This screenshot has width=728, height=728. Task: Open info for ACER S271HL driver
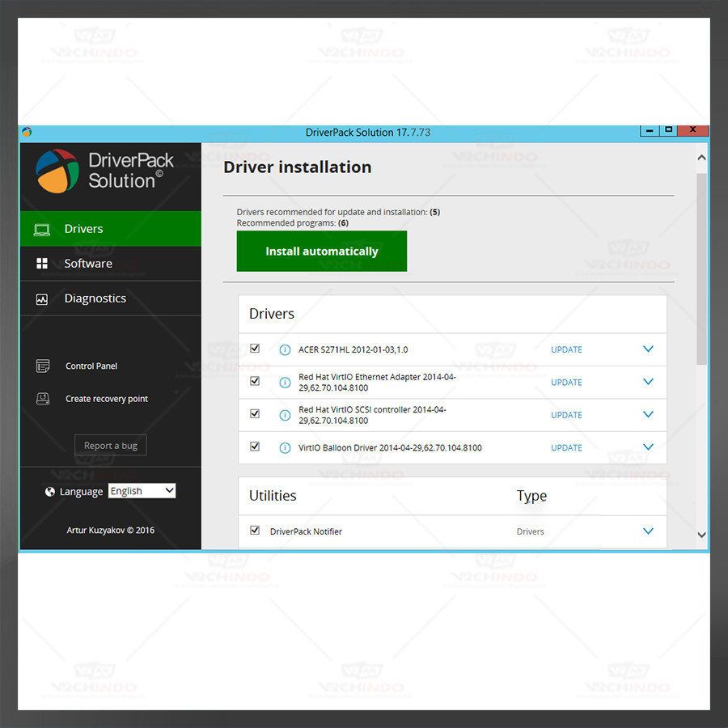click(x=285, y=349)
